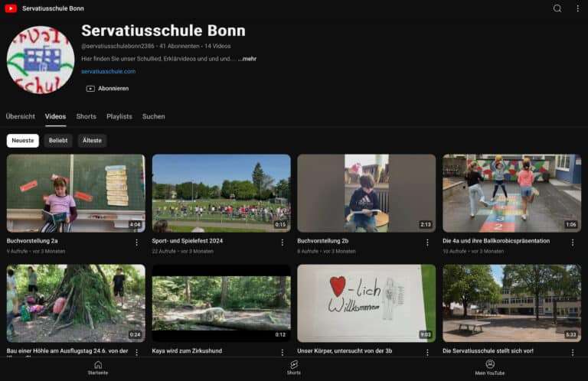The width and height of the screenshot is (588, 381).
Task: Open the top-right three-dot menu
Action: click(x=577, y=8)
